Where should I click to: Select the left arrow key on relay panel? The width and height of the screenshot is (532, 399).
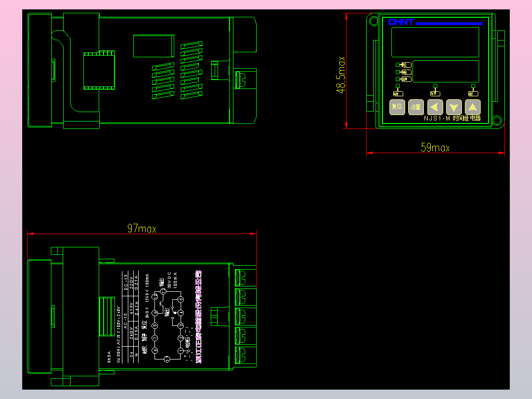435,107
